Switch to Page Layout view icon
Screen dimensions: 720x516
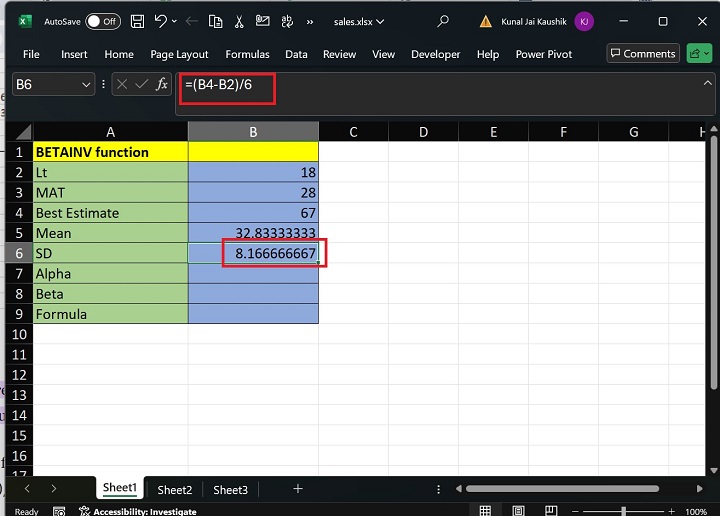tap(518, 510)
